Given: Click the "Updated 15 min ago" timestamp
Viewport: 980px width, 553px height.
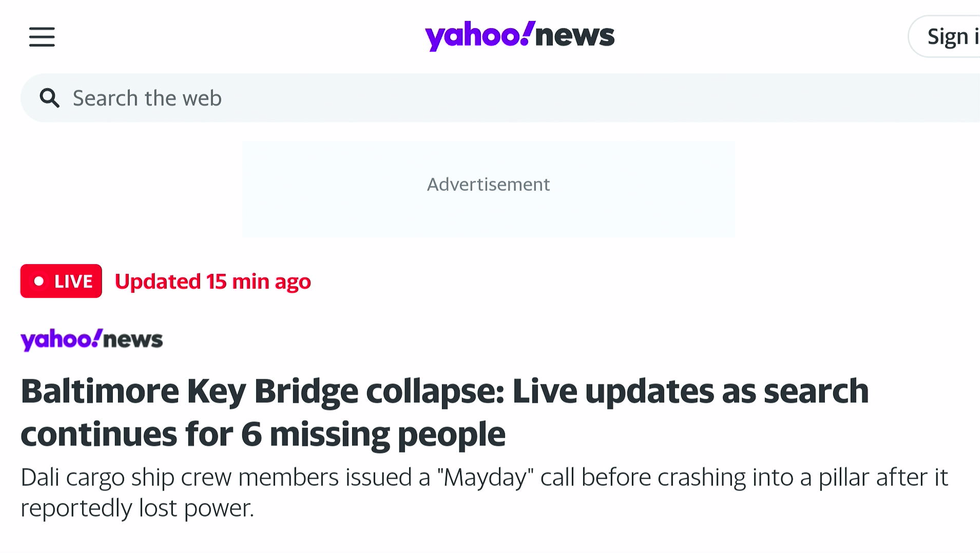Looking at the screenshot, I should click(x=213, y=281).
